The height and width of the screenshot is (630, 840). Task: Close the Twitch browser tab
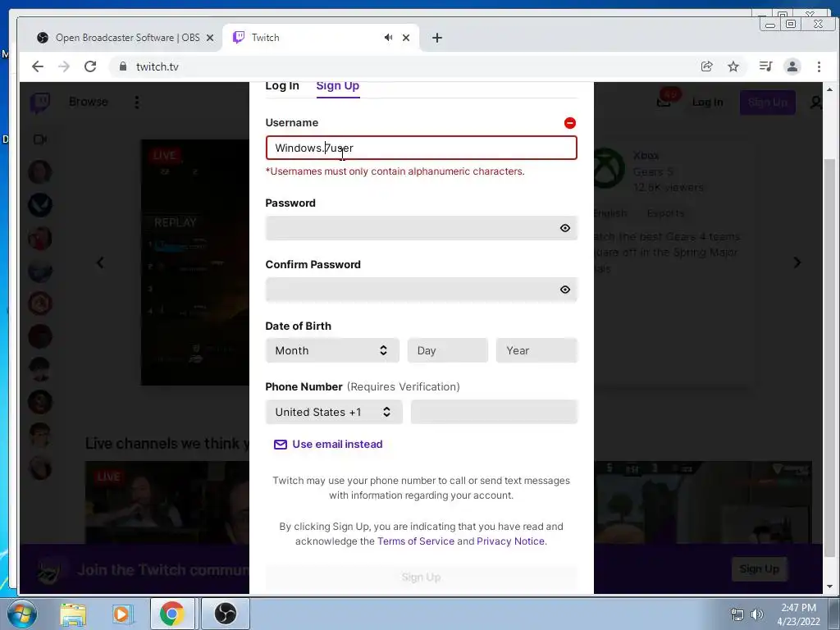406,38
